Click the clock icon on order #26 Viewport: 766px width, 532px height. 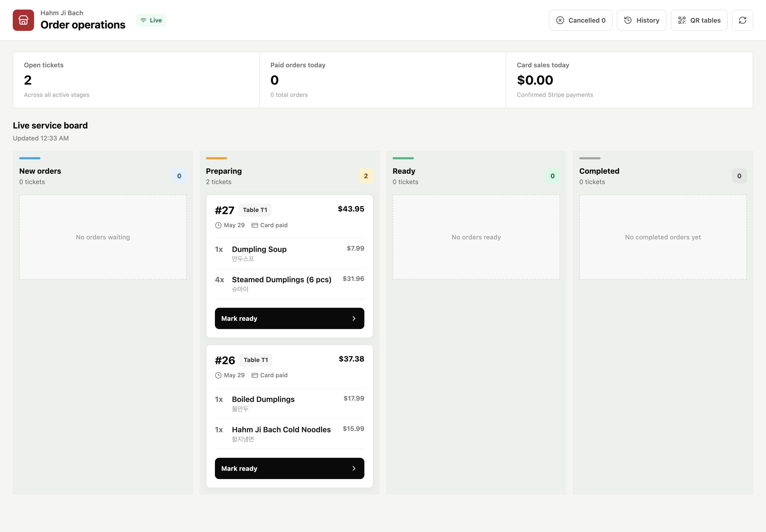click(x=218, y=375)
